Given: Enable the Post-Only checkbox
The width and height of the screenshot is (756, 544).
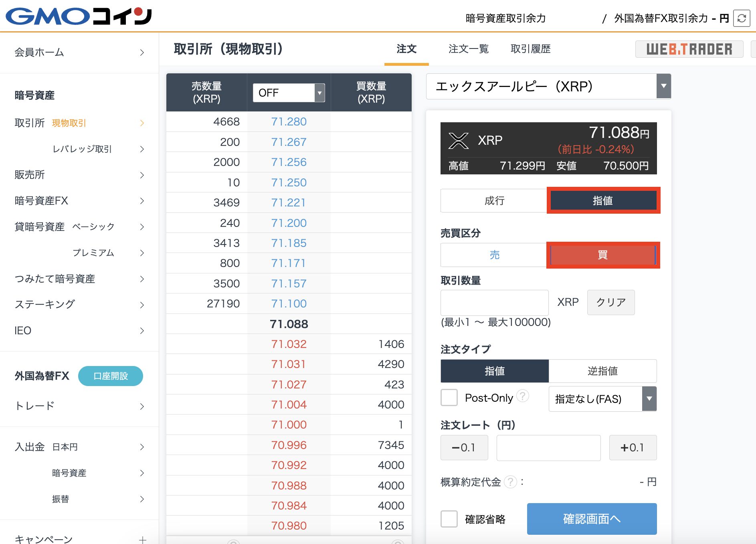Looking at the screenshot, I should pos(449,398).
